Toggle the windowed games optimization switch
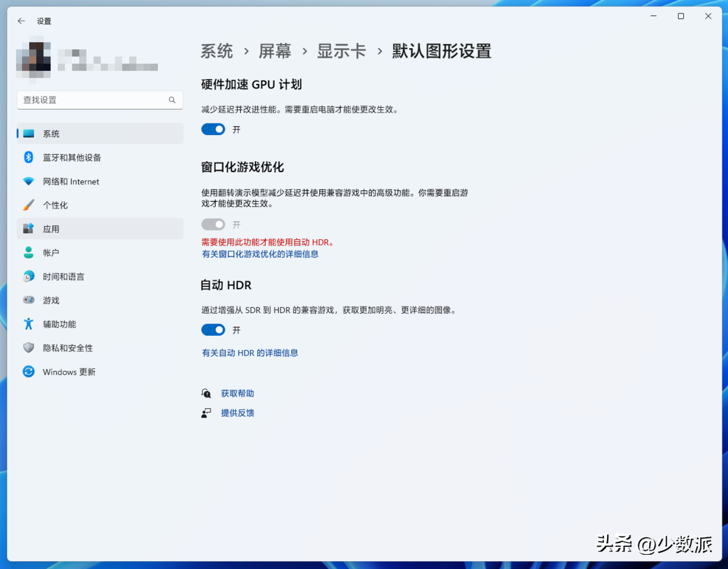Viewport: 728px width, 569px height. pyautogui.click(x=213, y=225)
